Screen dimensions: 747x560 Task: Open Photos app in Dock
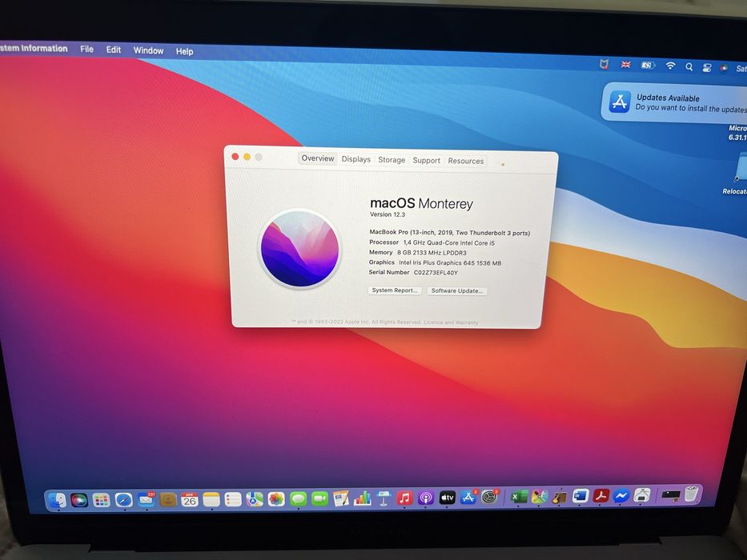(276, 499)
